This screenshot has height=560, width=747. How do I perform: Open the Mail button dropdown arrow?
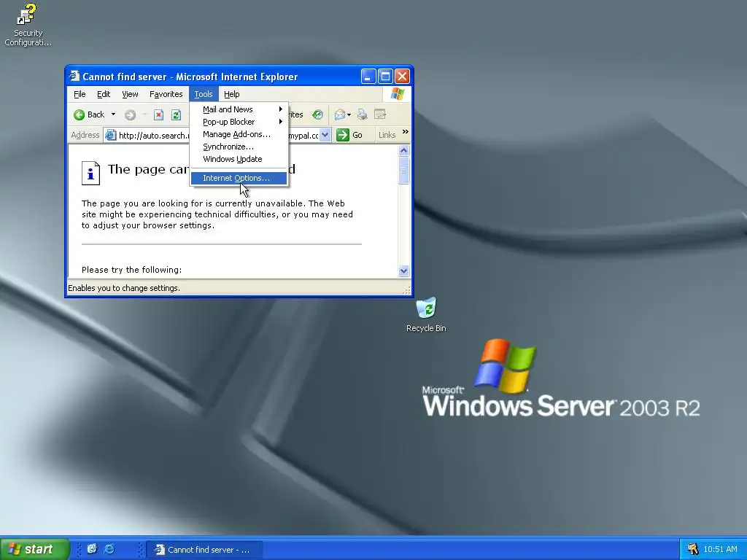(x=349, y=114)
